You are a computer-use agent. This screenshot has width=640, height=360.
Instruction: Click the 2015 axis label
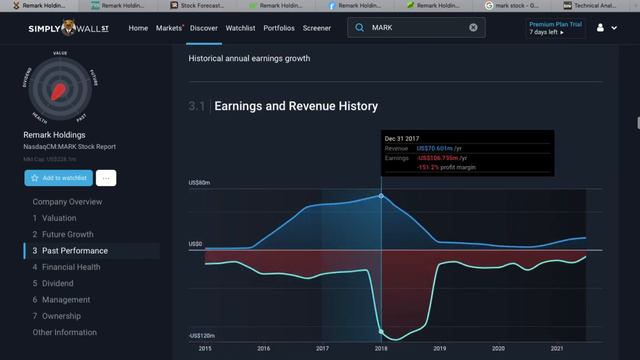click(205, 348)
